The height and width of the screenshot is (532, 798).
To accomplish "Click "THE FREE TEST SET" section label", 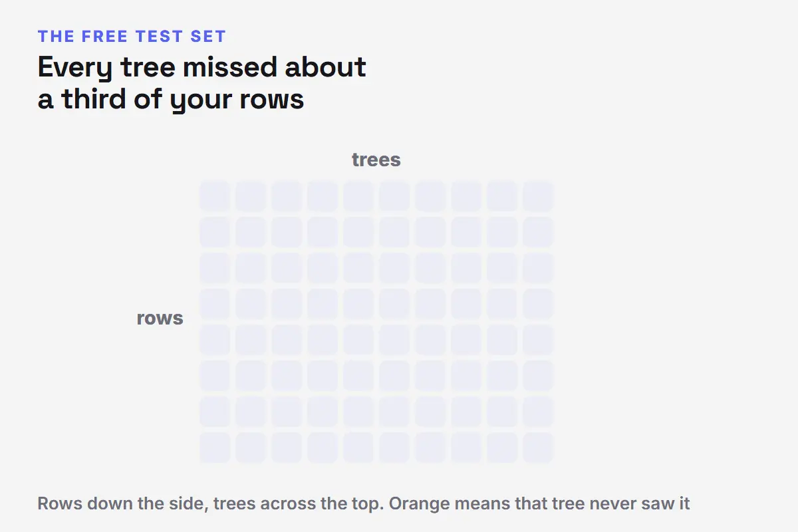I will (132, 37).
